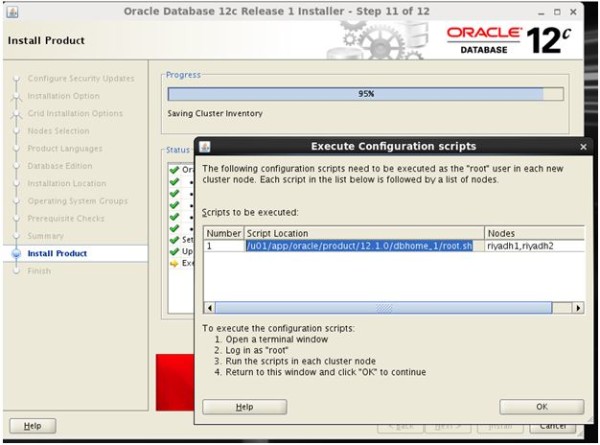Select the Finish step in sidebar

pos(39,271)
